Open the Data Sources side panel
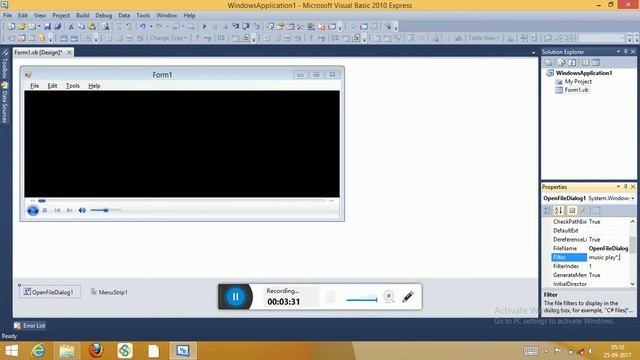The image size is (640, 360). (x=4, y=103)
